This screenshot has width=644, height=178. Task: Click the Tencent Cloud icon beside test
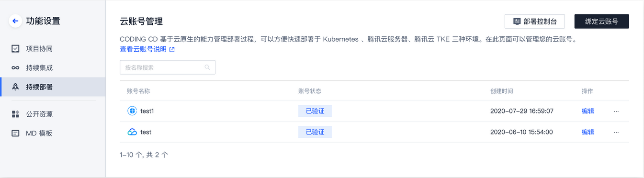(132, 132)
